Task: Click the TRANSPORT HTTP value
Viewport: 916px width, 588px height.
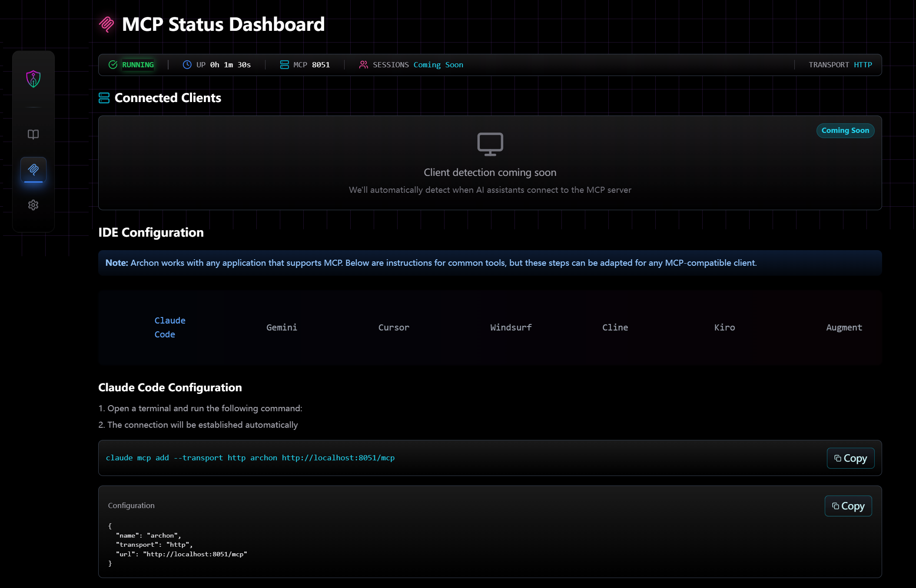Action: click(x=863, y=65)
